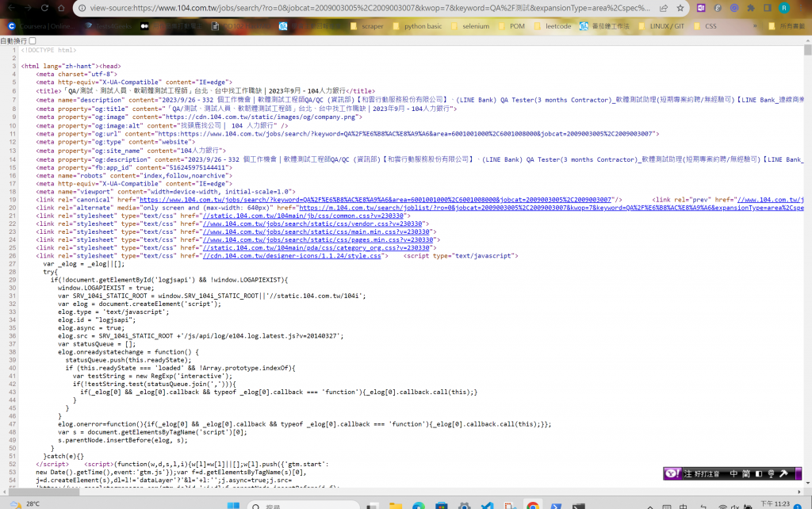Toggle the 简 simplified Chinese on the IME bar
Screen dimensions: 812x509
click(x=745, y=473)
